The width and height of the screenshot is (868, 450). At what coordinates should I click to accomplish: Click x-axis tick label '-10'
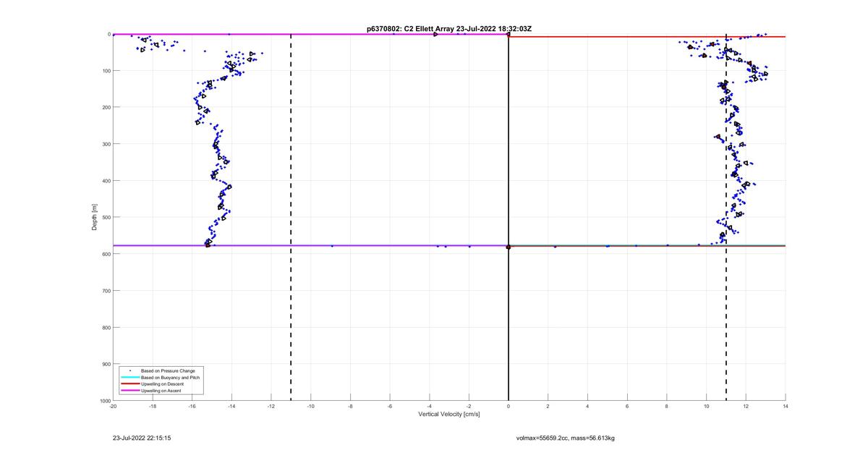coord(311,407)
